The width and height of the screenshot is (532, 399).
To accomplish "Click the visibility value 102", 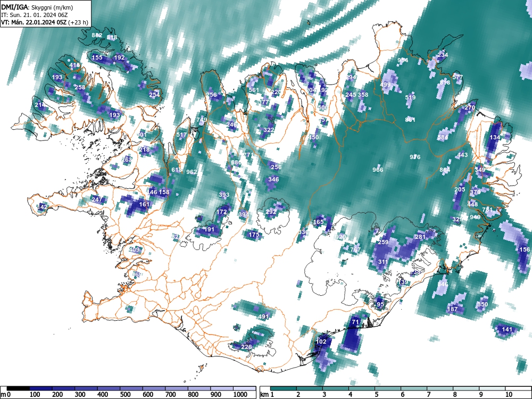I will pyautogui.click(x=321, y=342).
